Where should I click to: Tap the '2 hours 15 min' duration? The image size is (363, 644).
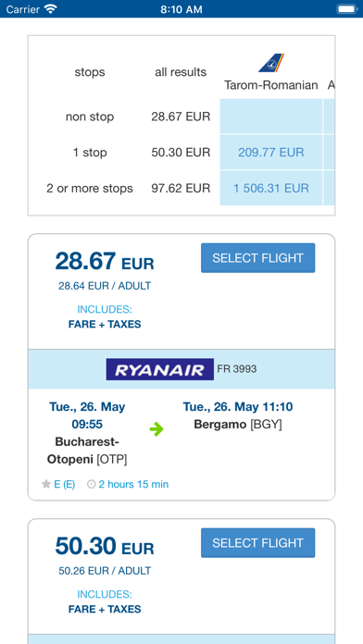[133, 484]
